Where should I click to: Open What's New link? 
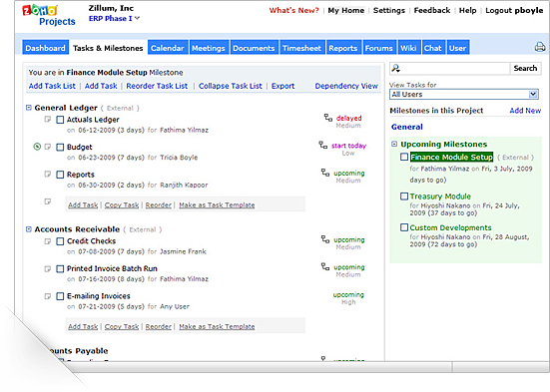coord(293,11)
